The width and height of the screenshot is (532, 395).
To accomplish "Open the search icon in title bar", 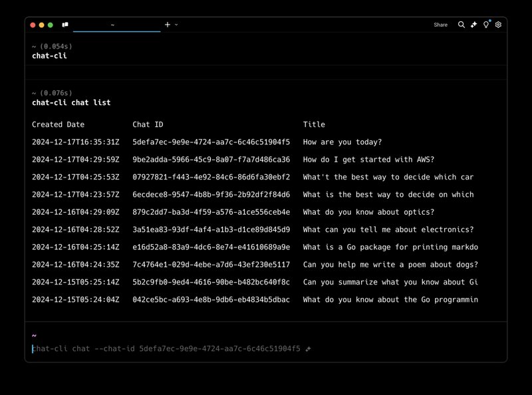I will 462,25.
